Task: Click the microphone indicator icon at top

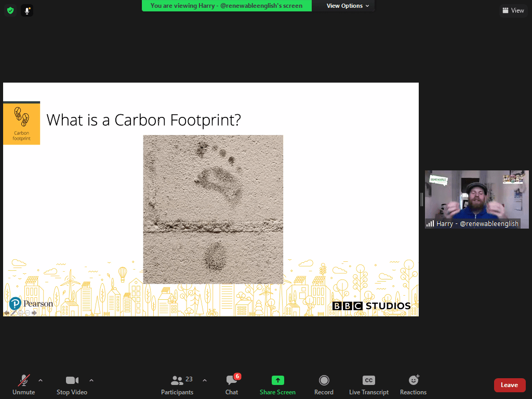Action: click(27, 10)
